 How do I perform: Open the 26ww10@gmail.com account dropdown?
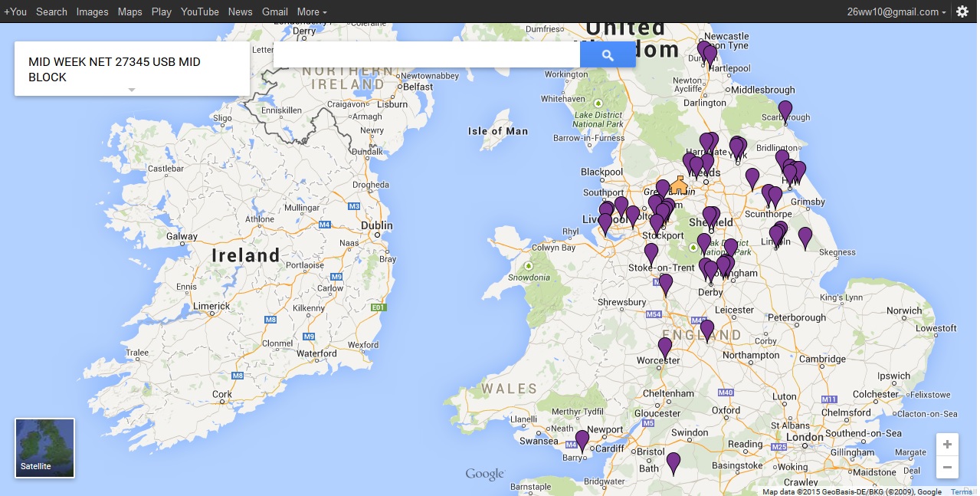pos(896,11)
